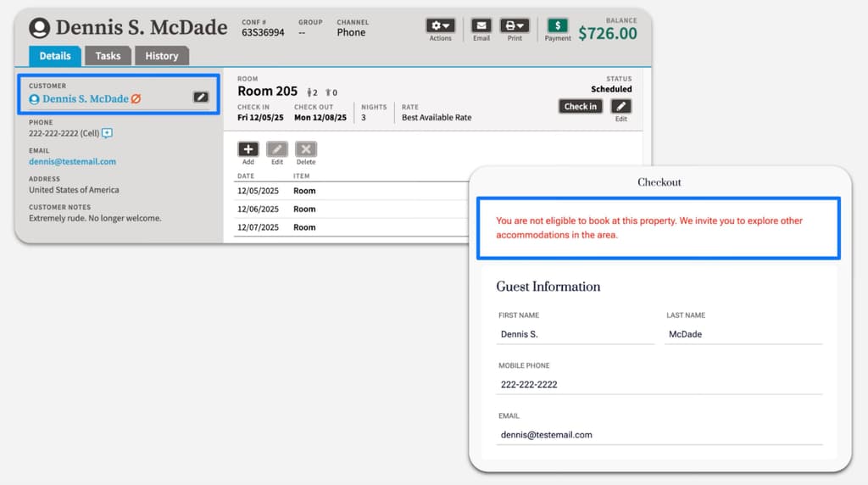The height and width of the screenshot is (485, 868).
Task: Open customer profile link Dennis S. McDade
Action: pos(86,98)
